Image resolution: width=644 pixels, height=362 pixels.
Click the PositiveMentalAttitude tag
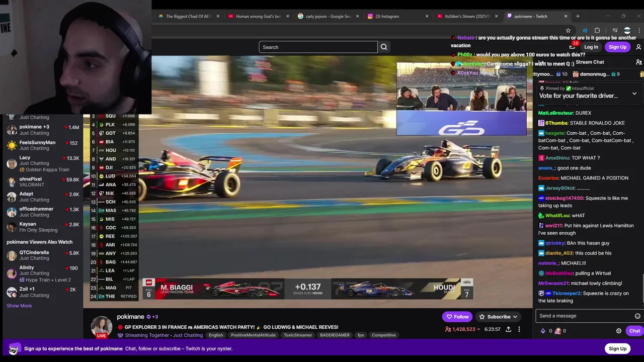(x=253, y=335)
